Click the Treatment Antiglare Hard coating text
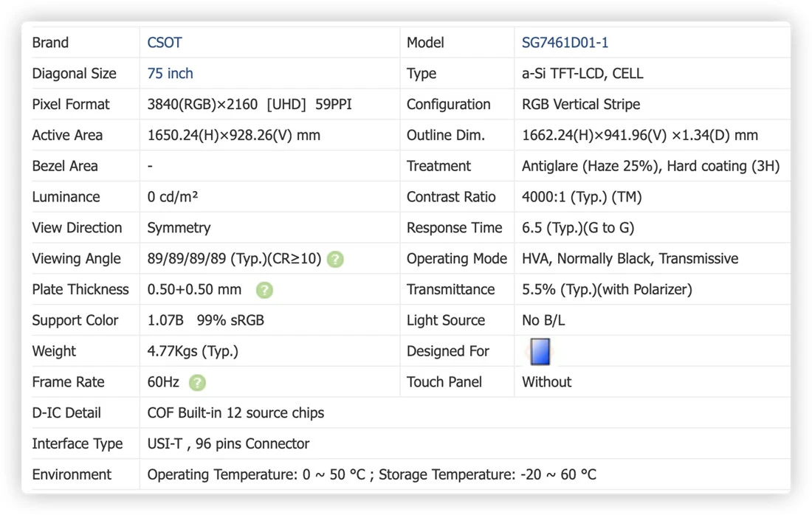Screen dimensions: 812x515 (x=650, y=166)
